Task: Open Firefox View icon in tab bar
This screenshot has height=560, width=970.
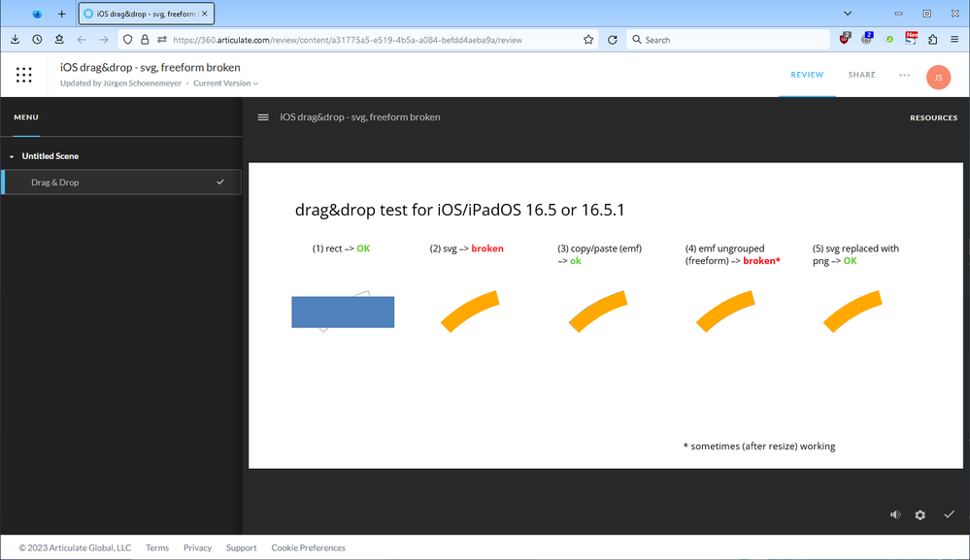Action: point(37,14)
